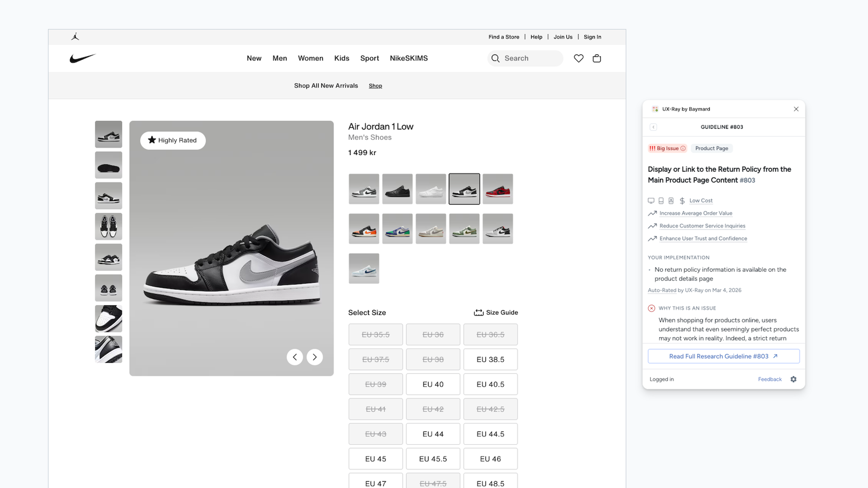Image resolution: width=868 pixels, height=488 pixels.
Task: Select the first side-view thumbnail in gallery
Action: [108, 134]
